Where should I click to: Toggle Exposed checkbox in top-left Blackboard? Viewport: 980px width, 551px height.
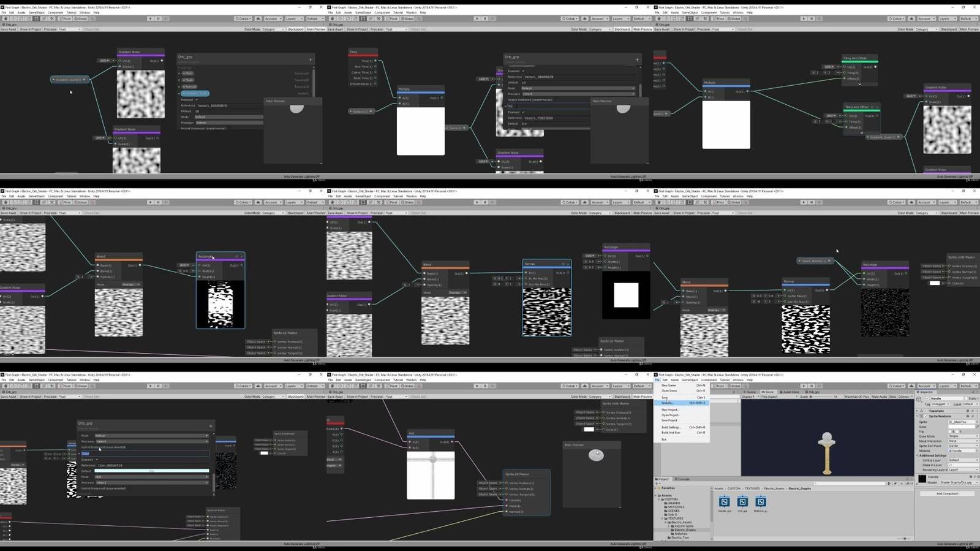pos(197,100)
